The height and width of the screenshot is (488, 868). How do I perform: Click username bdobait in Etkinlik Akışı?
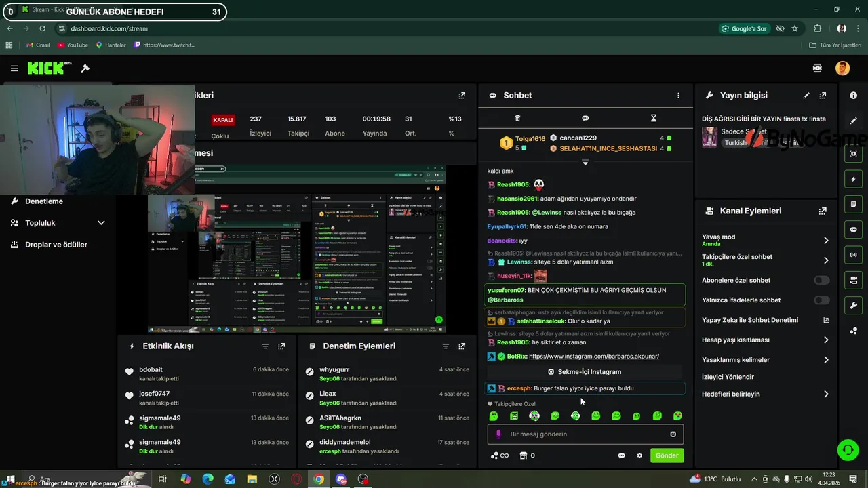tap(151, 370)
